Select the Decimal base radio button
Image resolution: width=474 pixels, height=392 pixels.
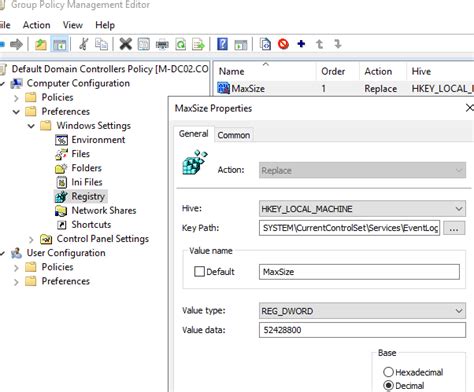click(388, 385)
